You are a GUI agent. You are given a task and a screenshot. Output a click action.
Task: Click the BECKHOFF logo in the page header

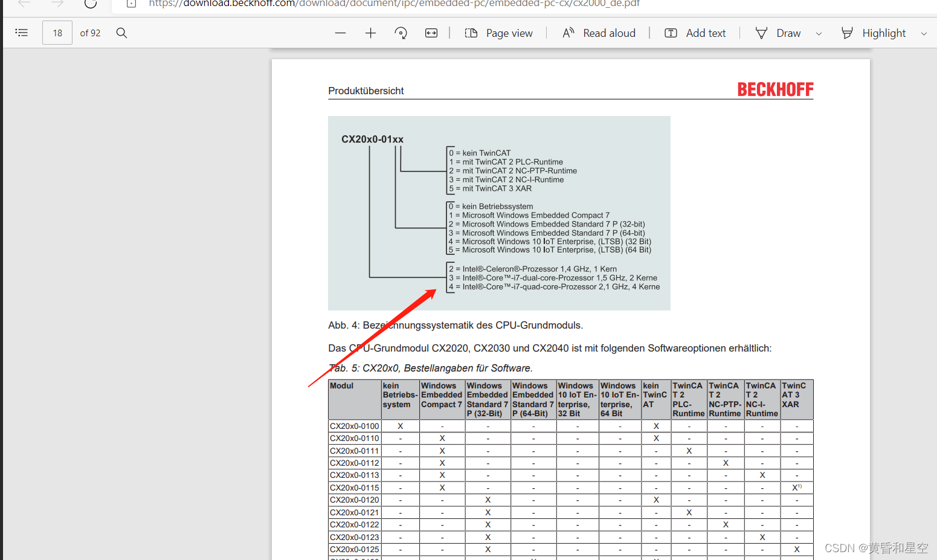pos(775,89)
